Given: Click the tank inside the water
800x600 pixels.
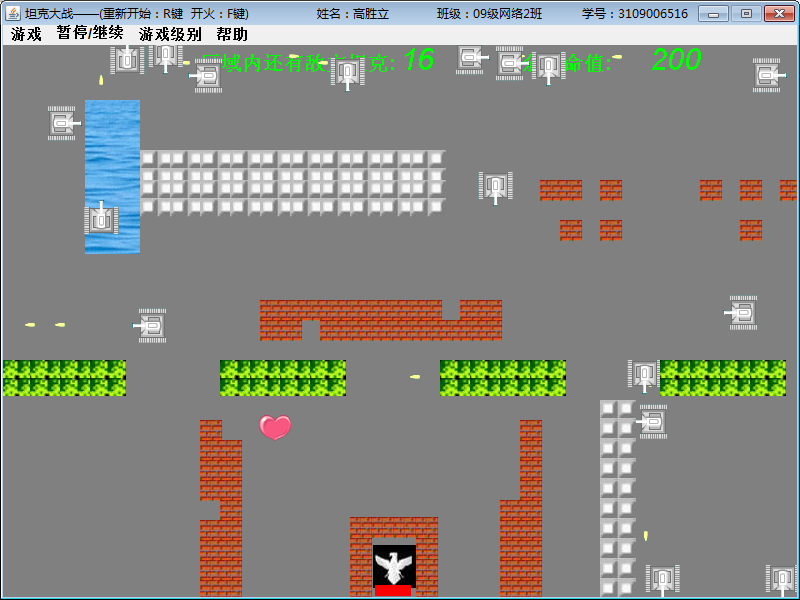Looking at the screenshot, I should click(x=101, y=218).
